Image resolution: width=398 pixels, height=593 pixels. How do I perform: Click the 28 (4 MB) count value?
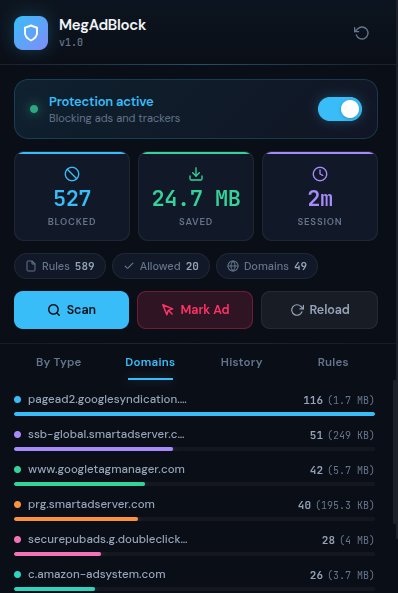click(x=348, y=540)
